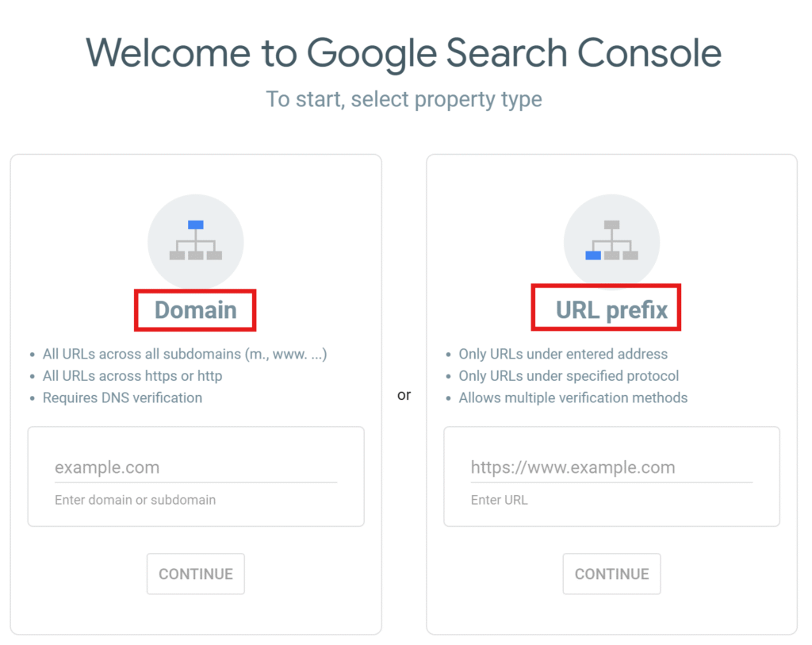
Task: Click 'Only URLs under specified protocol' bullet
Action: coord(569,376)
